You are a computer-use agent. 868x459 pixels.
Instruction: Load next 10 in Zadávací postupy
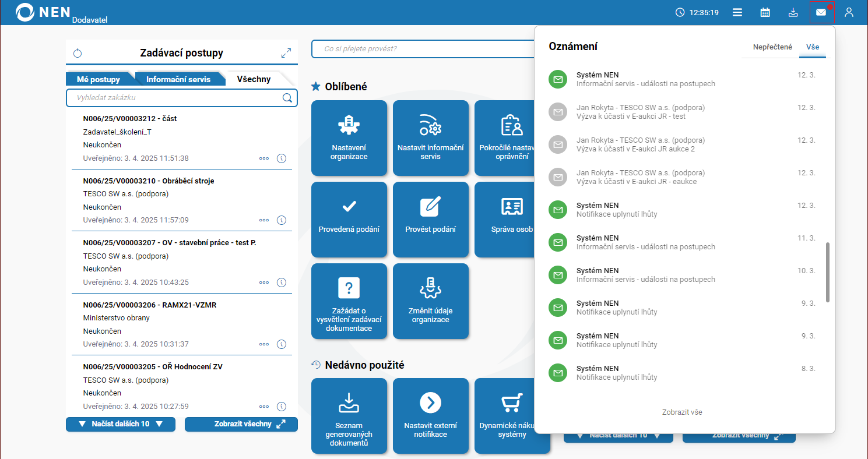pos(121,424)
